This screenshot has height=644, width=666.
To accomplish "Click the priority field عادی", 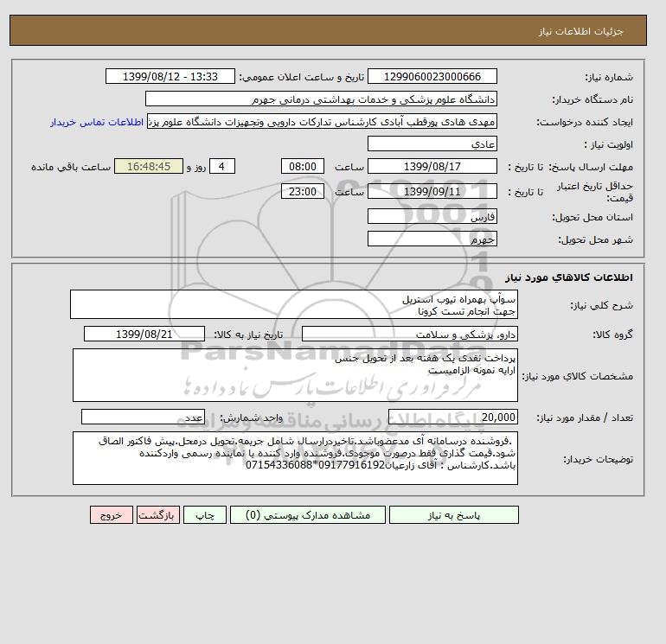I will point(432,143).
